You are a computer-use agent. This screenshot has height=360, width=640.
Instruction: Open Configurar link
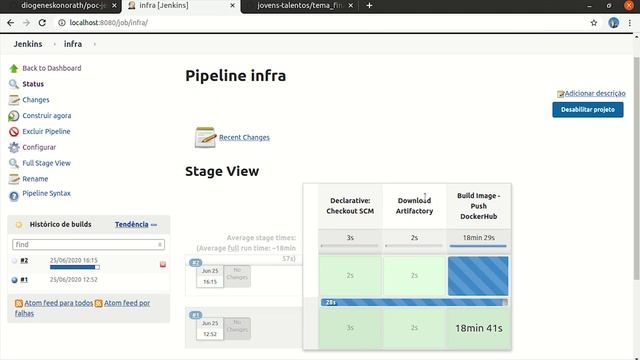pos(39,147)
